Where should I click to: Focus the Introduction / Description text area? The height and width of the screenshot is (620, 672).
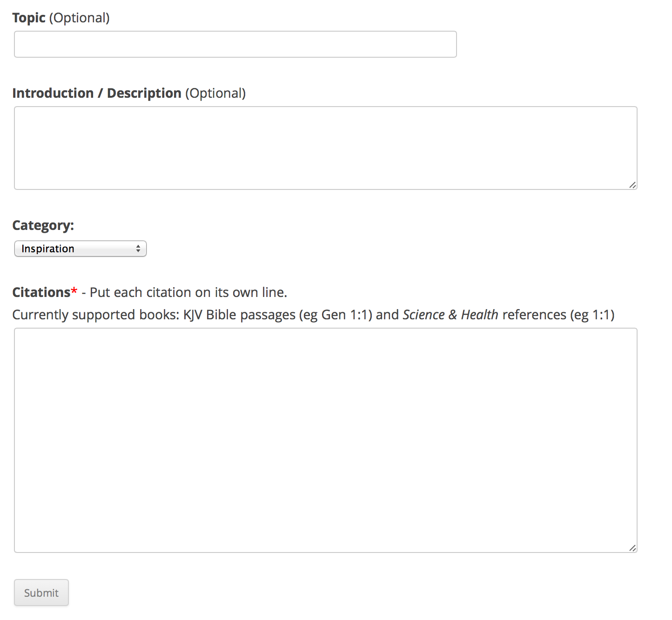pyautogui.click(x=325, y=148)
